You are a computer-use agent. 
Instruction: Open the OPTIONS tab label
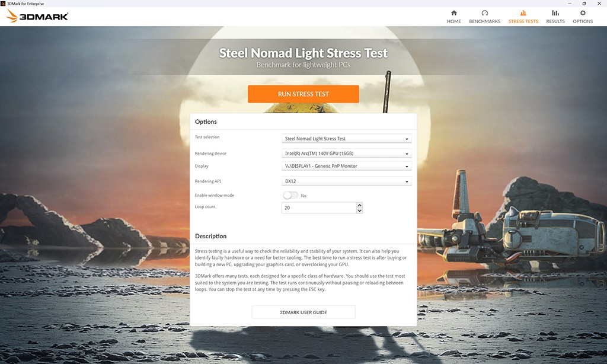pos(583,21)
